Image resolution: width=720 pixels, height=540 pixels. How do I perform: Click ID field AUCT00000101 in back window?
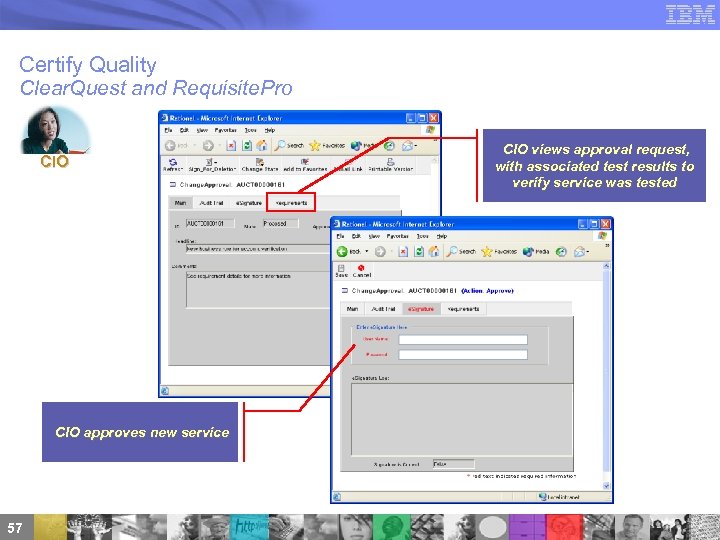[x=210, y=224]
